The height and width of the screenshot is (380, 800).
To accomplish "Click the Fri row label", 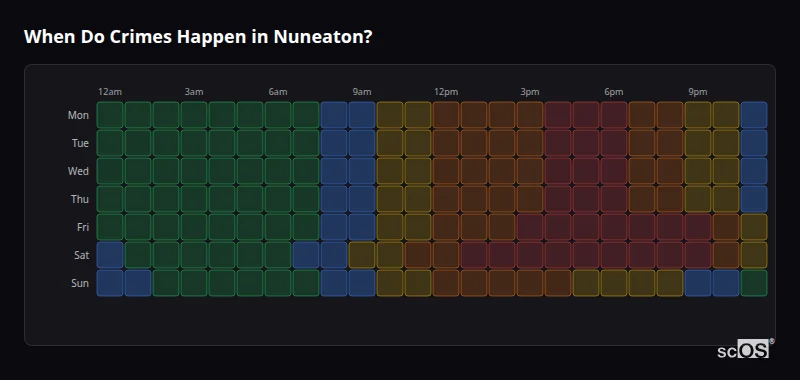I will pos(83,227).
